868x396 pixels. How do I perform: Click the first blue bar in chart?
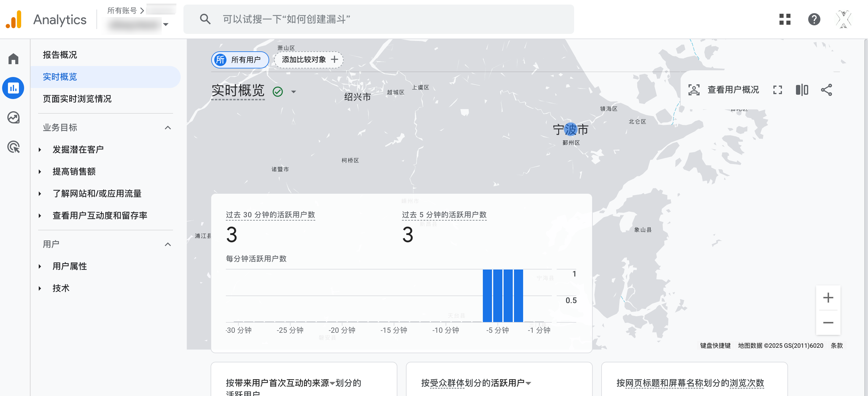click(487, 295)
